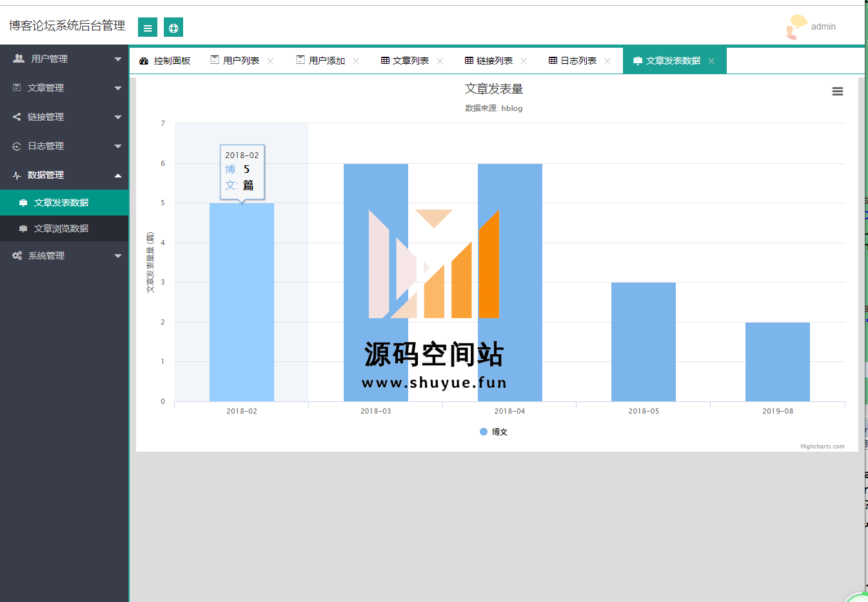The image size is (868, 602).
Task: Click the table icon on 日志列表 tab
Action: [553, 61]
